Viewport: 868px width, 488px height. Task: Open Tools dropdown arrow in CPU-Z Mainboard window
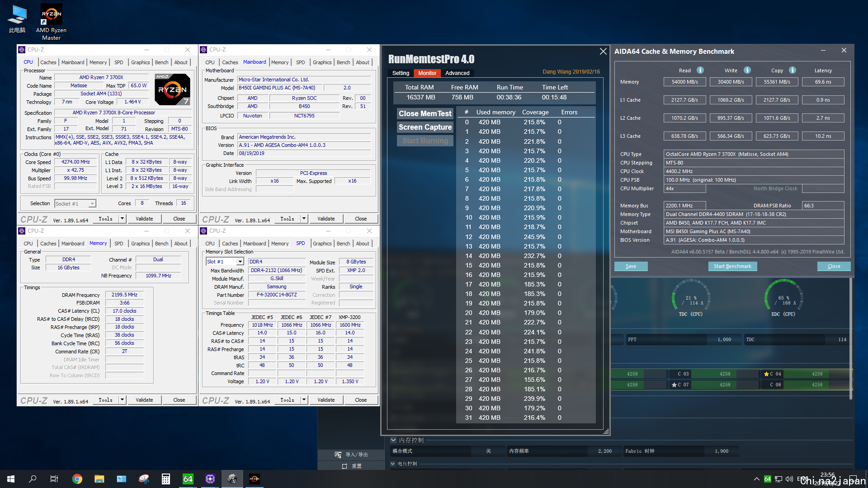point(304,219)
